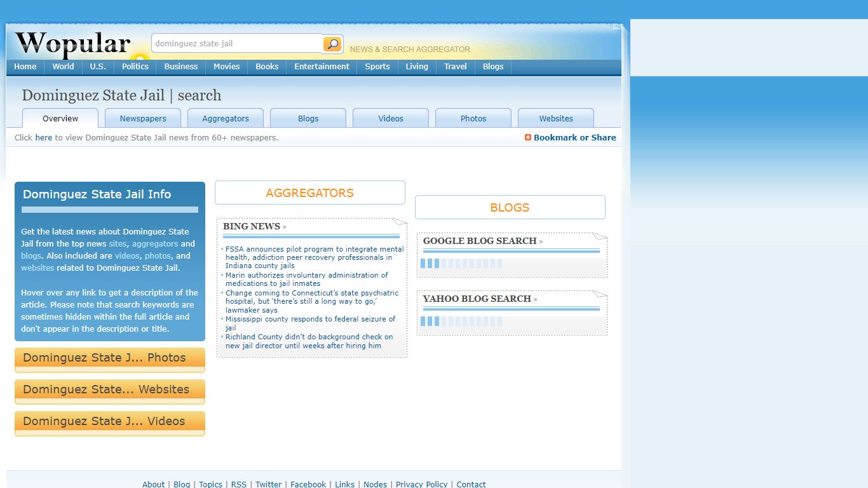The height and width of the screenshot is (488, 868).
Task: Switch to the Videos tab
Action: coord(391,118)
